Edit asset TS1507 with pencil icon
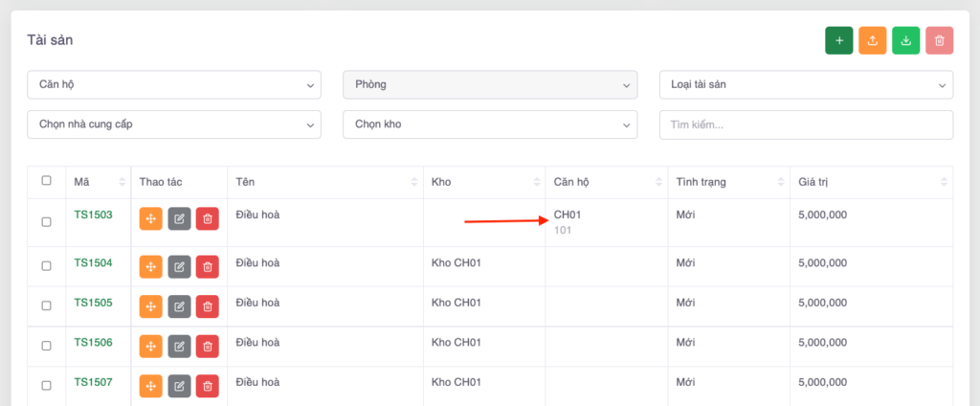 click(179, 386)
